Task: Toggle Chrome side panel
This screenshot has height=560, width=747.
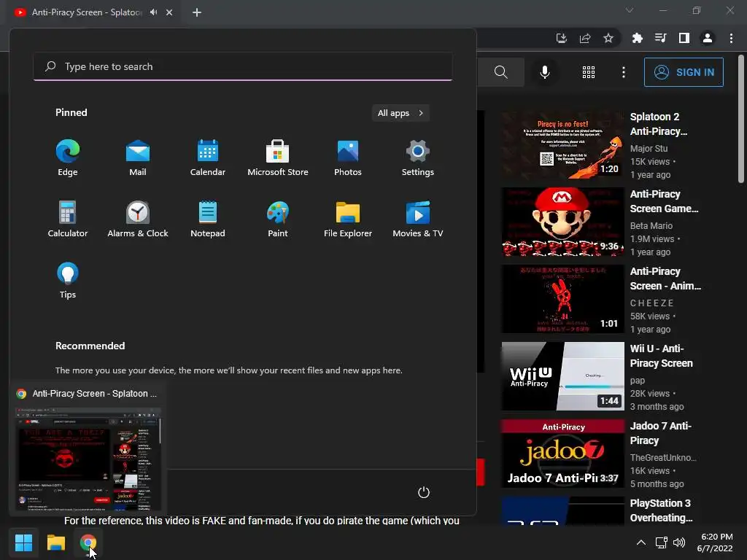Action: pyautogui.click(x=684, y=38)
